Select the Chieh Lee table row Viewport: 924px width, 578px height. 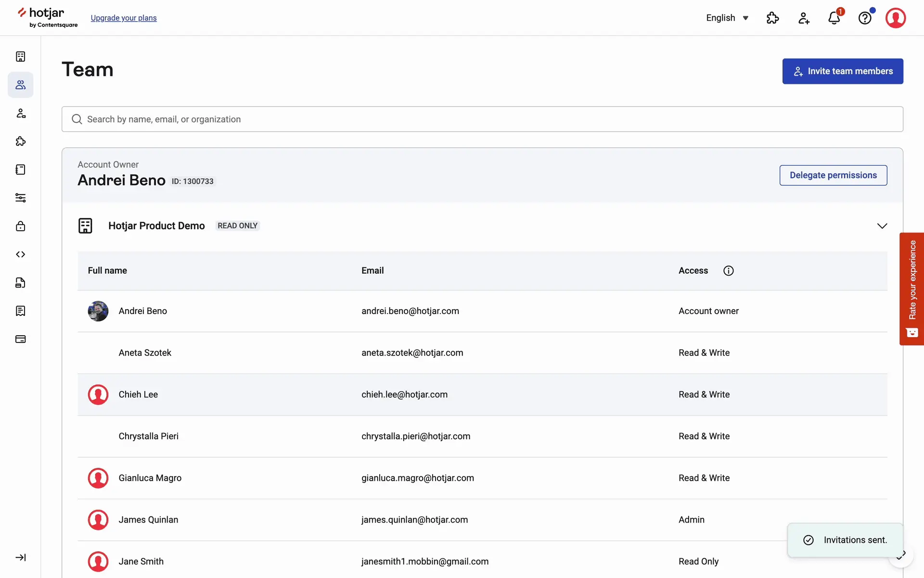click(481, 394)
